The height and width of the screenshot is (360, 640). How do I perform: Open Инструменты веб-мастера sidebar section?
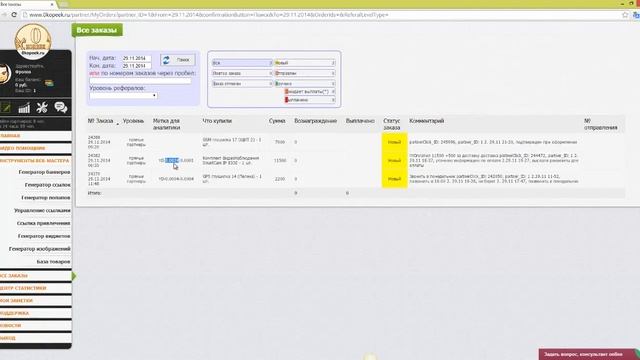coord(36,161)
